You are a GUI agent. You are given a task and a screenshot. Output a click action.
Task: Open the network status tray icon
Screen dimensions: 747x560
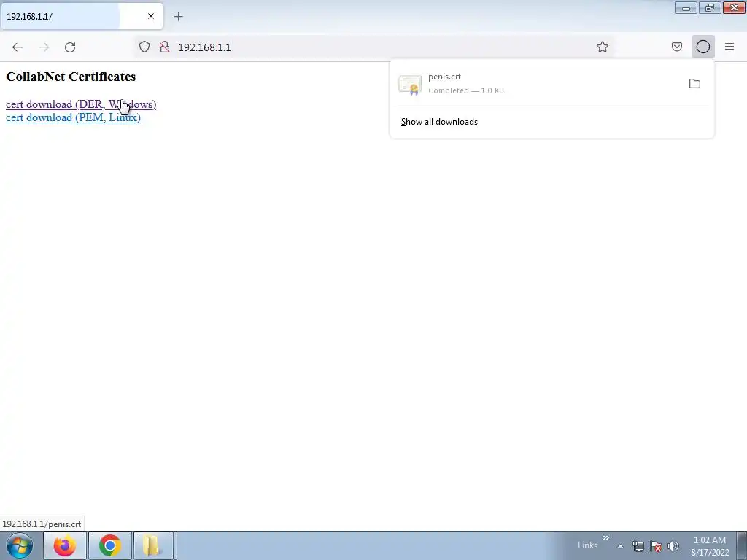[638, 546]
